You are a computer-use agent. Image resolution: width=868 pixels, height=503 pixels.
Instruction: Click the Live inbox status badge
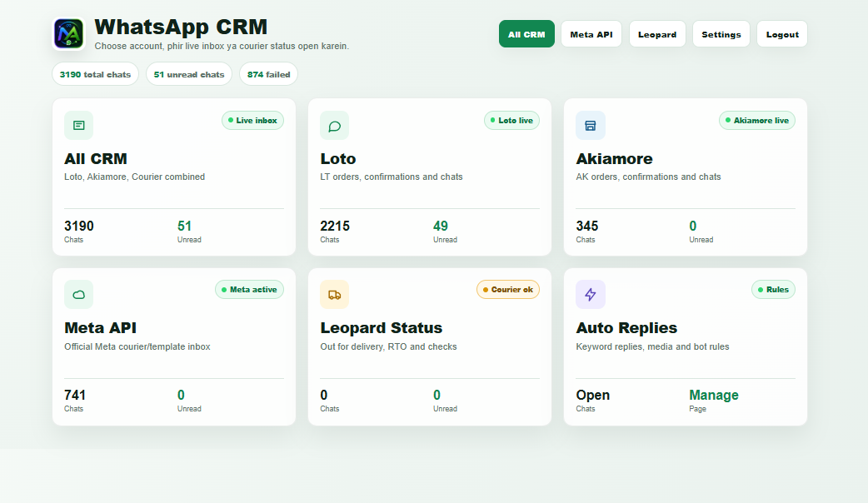tap(252, 121)
